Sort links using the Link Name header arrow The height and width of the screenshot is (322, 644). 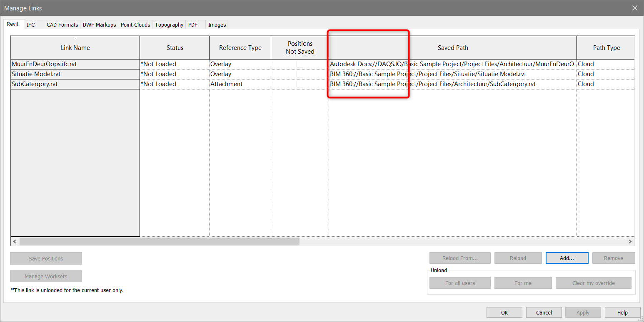pos(75,38)
